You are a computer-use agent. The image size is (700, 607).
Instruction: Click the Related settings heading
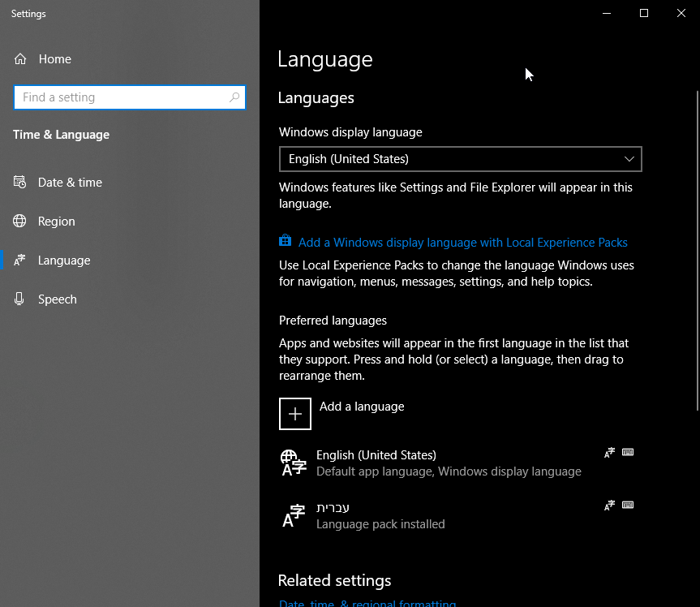(334, 580)
